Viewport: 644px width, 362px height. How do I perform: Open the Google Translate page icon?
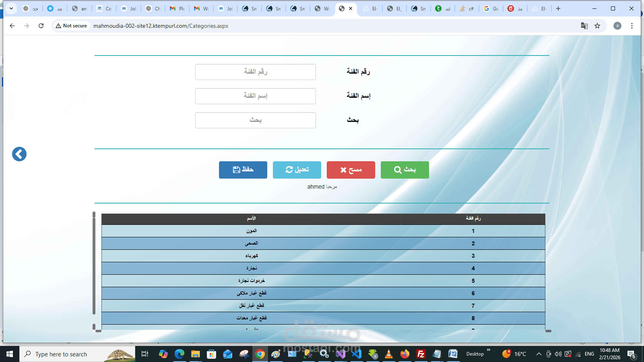[x=584, y=26]
